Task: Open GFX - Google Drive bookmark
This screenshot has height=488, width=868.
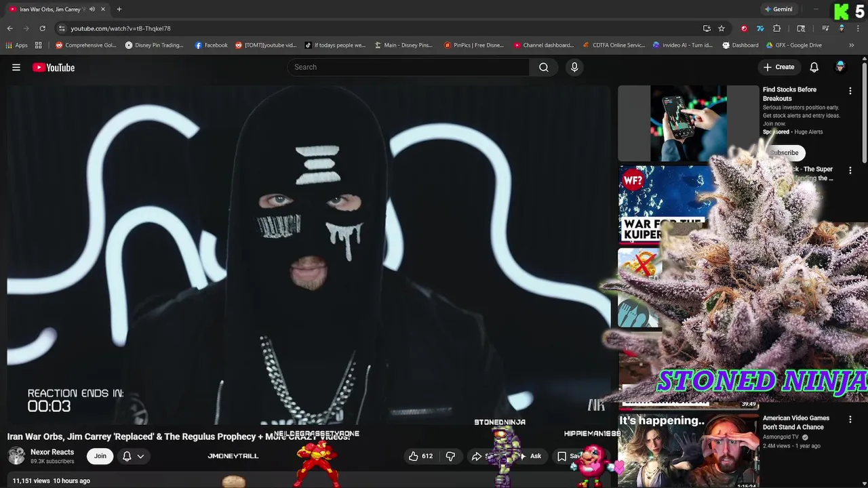Action: click(793, 45)
